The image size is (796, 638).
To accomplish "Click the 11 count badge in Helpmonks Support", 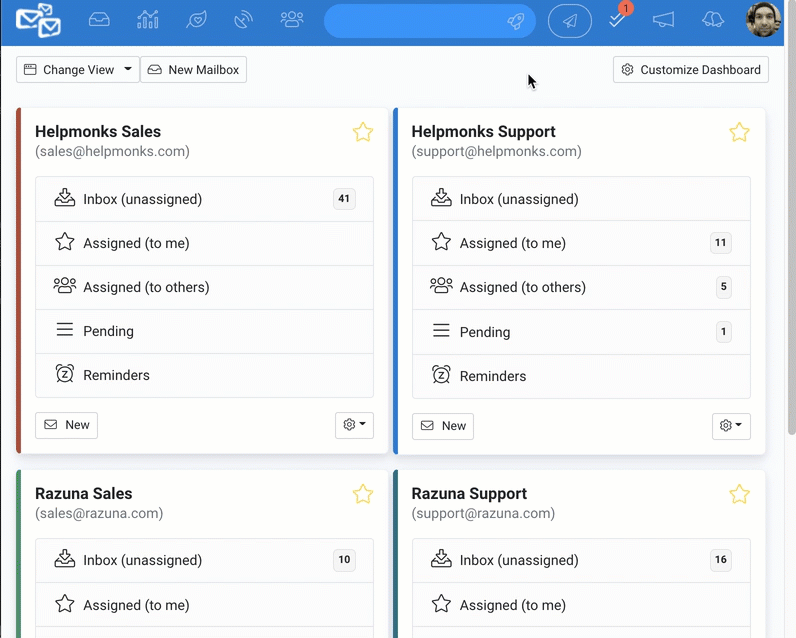I will pos(720,243).
